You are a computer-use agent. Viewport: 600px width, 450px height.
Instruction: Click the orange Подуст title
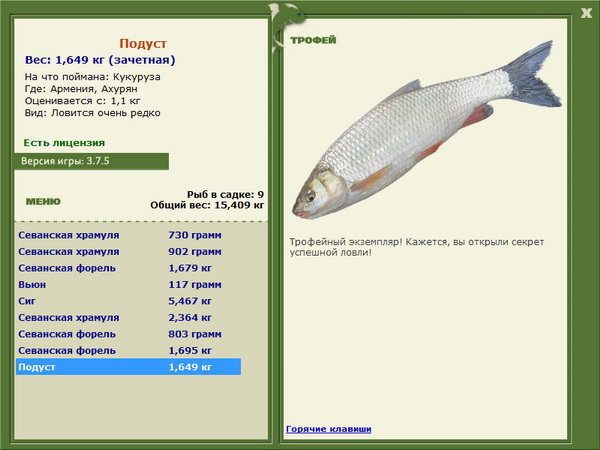[143, 43]
